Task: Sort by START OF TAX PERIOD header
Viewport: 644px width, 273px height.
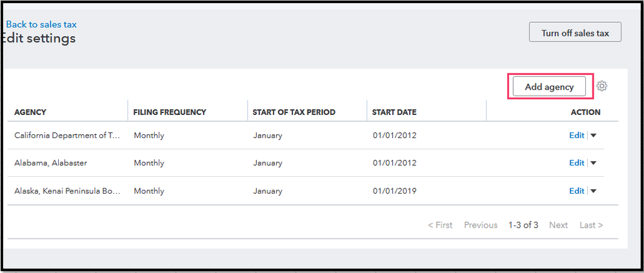Action: point(294,112)
